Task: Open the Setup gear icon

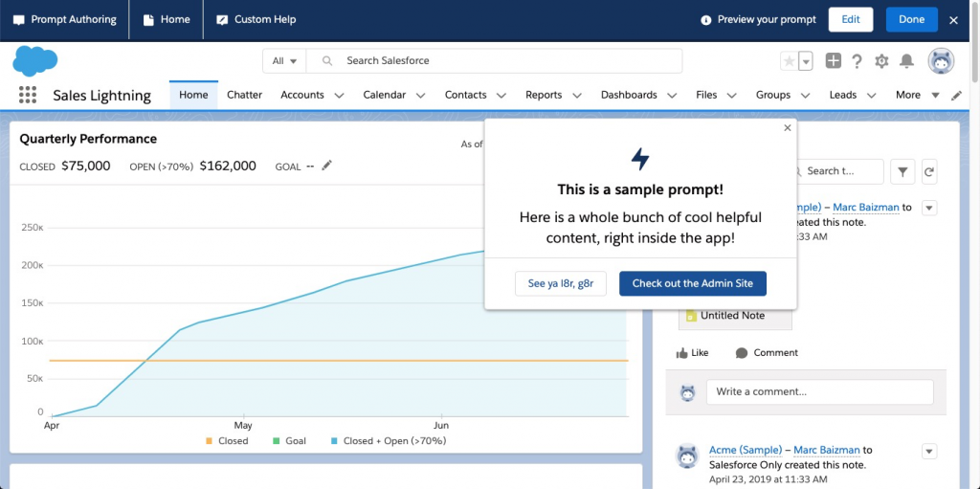Action: 881,61
